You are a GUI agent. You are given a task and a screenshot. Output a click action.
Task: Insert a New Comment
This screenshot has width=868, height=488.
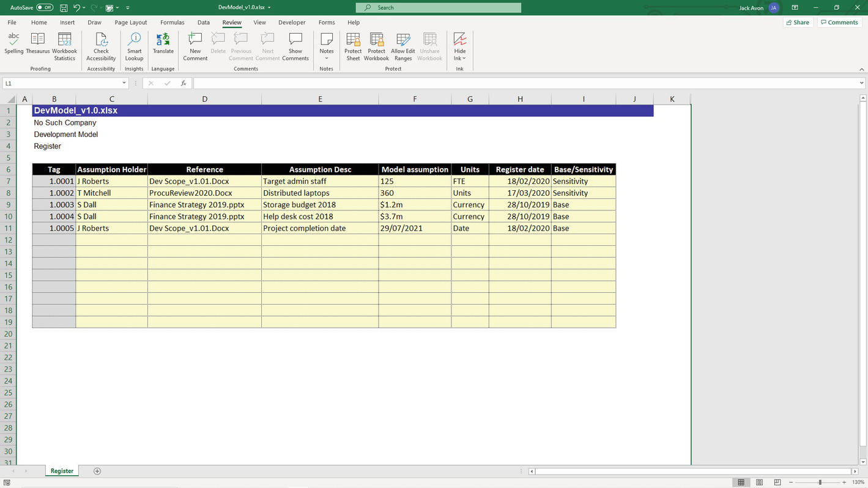195,44
